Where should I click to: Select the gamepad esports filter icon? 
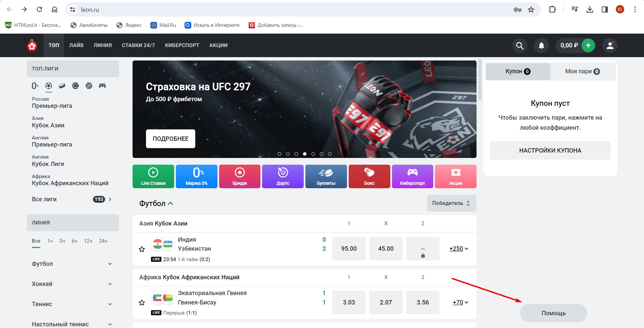(102, 86)
